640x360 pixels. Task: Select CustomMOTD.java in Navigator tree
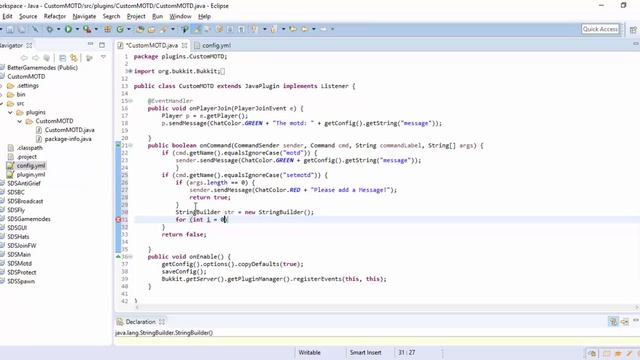tap(65, 130)
